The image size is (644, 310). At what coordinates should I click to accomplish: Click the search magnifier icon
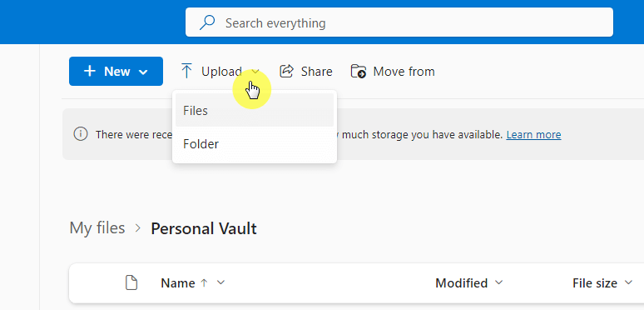tap(207, 22)
